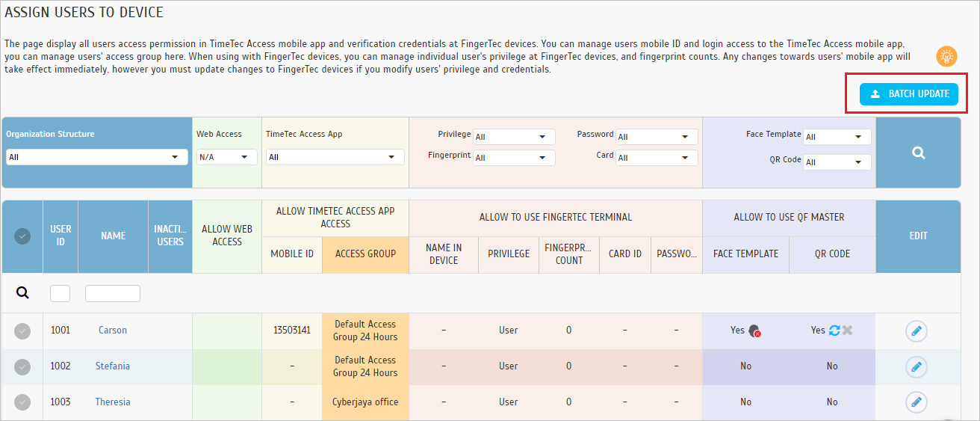The image size is (980, 421).
Task: Open the Organization Structure dropdown
Action: pyautogui.click(x=97, y=157)
